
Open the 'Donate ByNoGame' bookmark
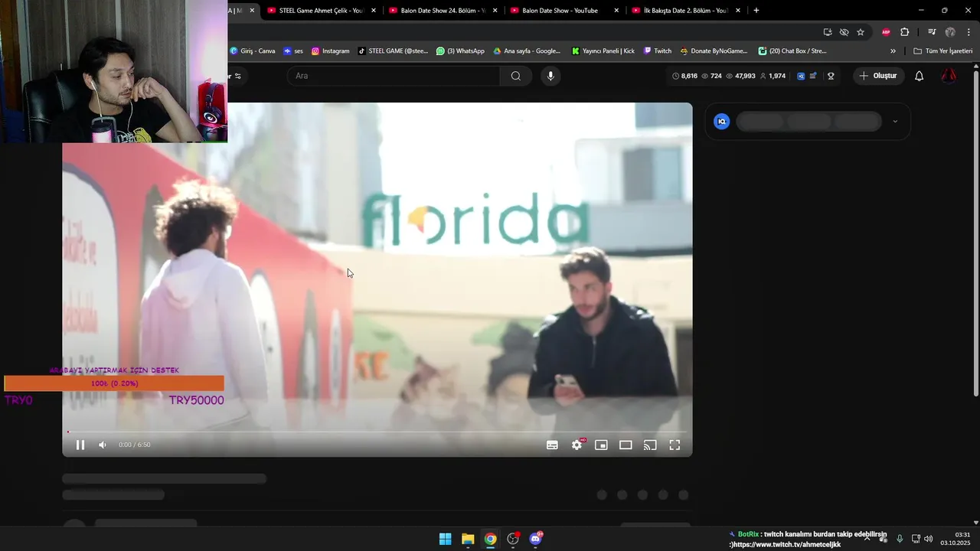714,51
